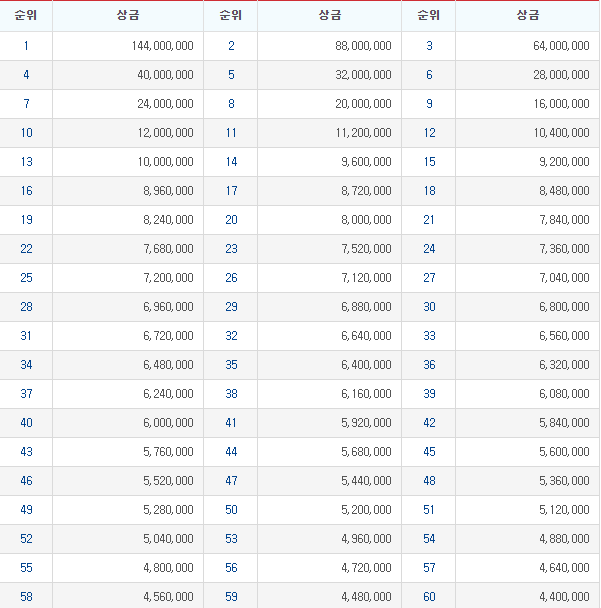Select prize amount 7,680,000
This screenshot has height=608, width=601.
coord(168,249)
